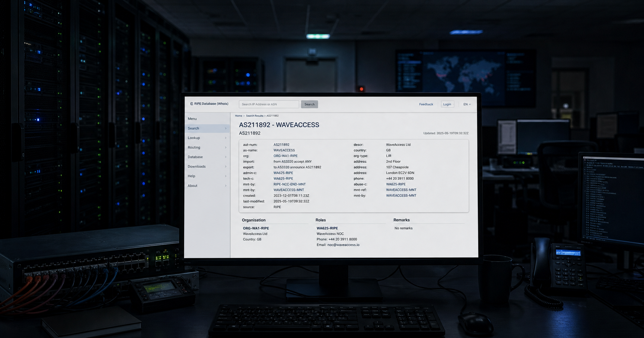
Task: Open the WA625-RIPE link in the admin-c row
Action: (x=283, y=173)
